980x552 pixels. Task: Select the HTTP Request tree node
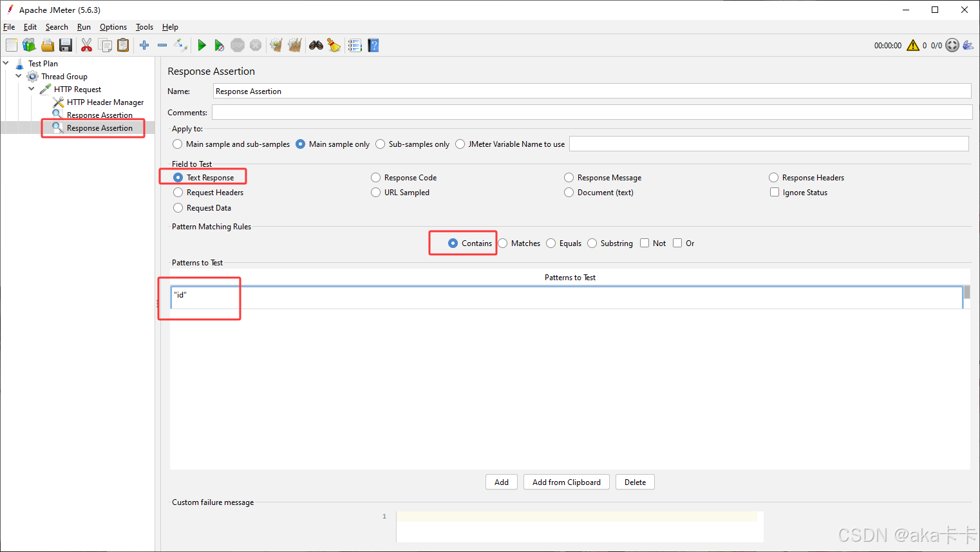[77, 90]
